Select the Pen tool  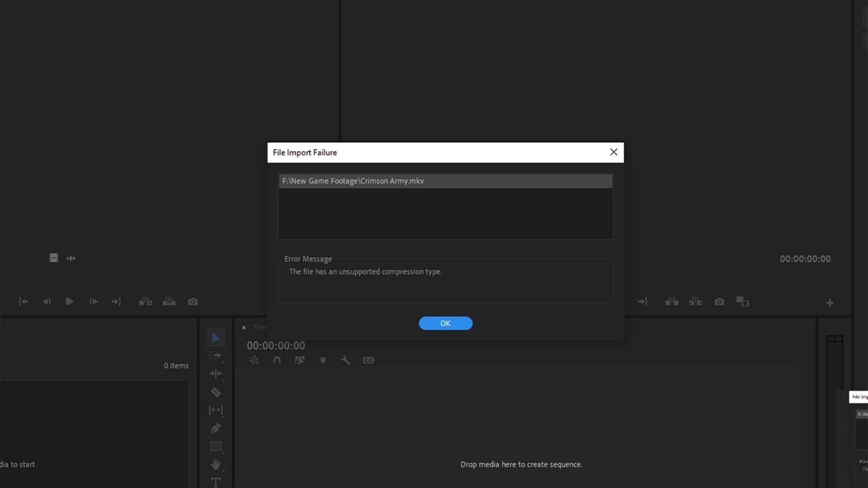click(x=215, y=428)
